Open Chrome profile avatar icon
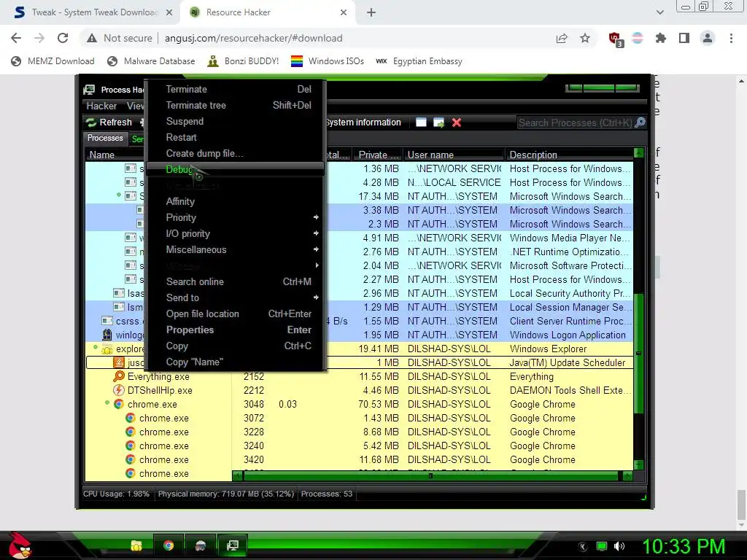 pos(708,38)
